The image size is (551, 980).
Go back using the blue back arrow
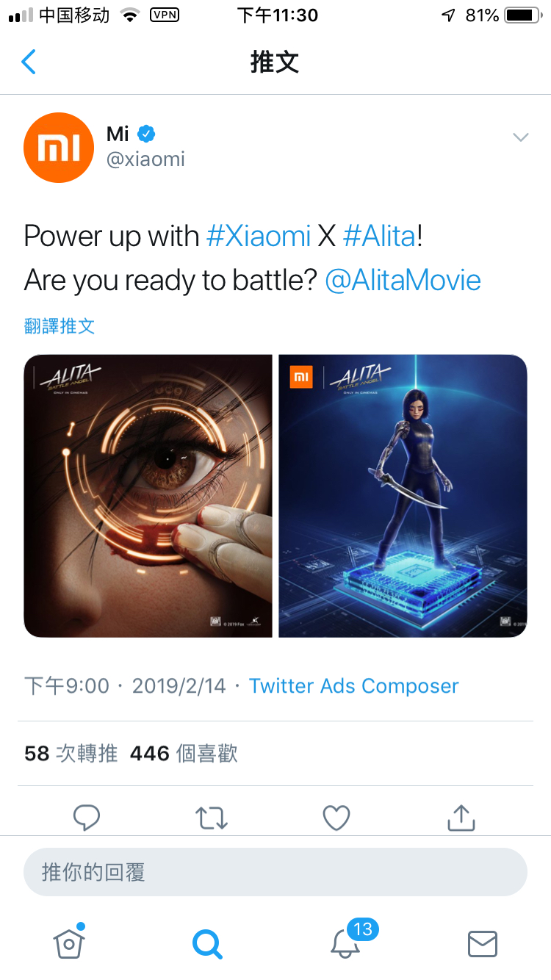pyautogui.click(x=29, y=62)
